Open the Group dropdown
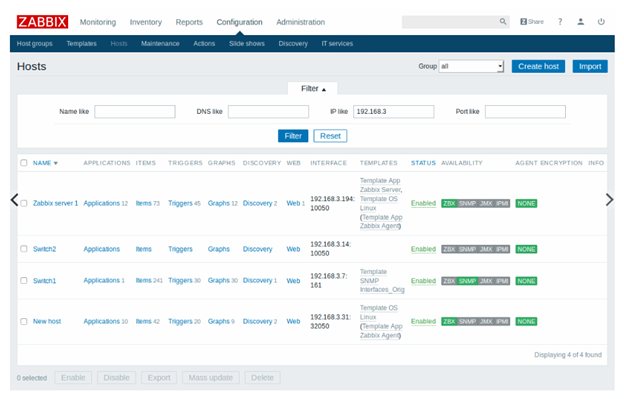The height and width of the screenshot is (399, 624). (471, 66)
